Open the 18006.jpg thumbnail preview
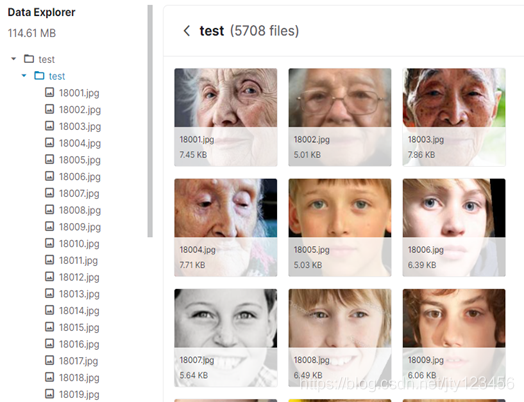524x402 pixels. coord(454,228)
